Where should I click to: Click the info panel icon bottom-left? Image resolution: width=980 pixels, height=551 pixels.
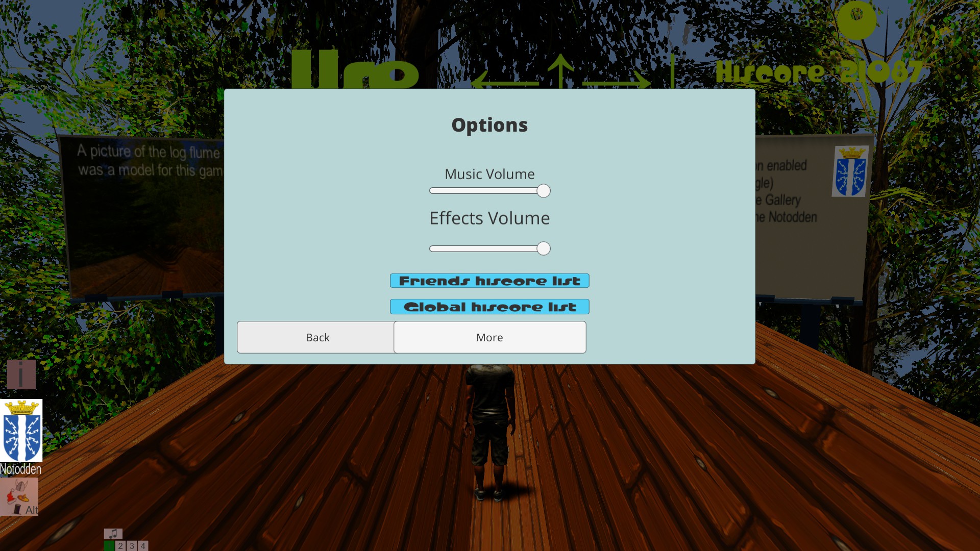(20, 375)
